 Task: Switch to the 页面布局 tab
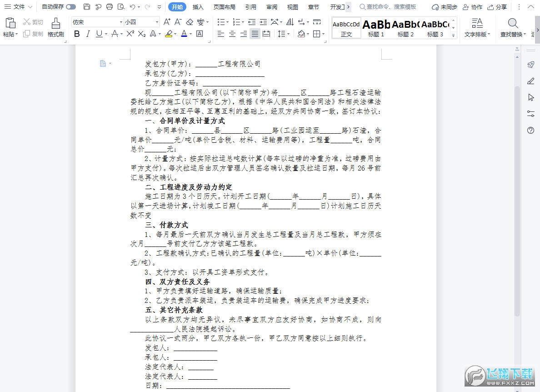tap(225, 7)
